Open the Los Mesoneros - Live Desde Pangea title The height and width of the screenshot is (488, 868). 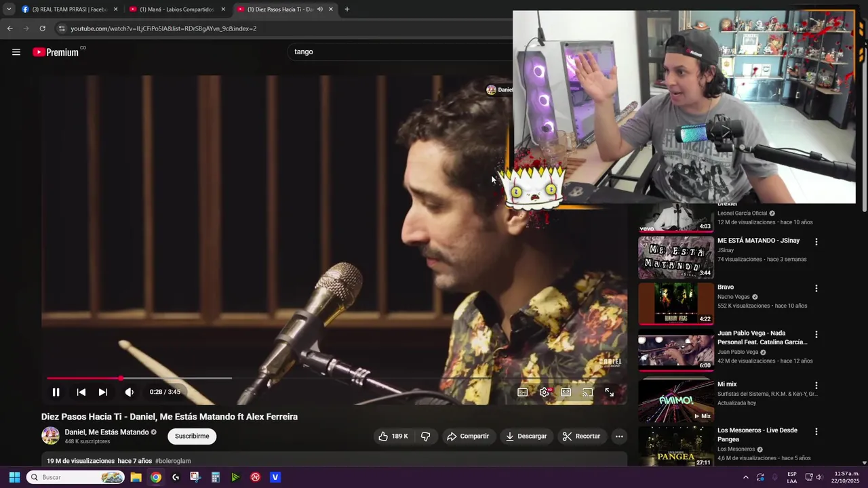(x=757, y=434)
